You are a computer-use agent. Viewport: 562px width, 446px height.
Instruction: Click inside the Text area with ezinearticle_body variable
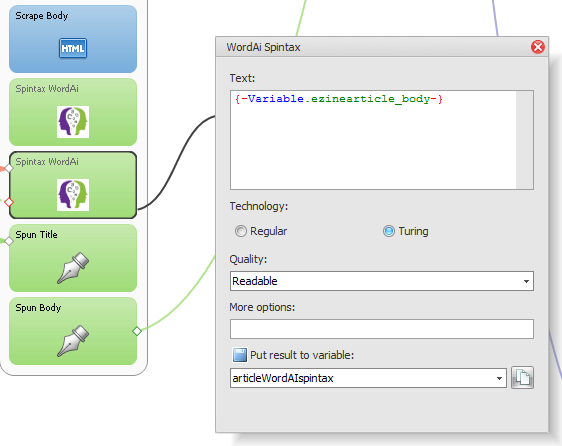[x=373, y=140]
